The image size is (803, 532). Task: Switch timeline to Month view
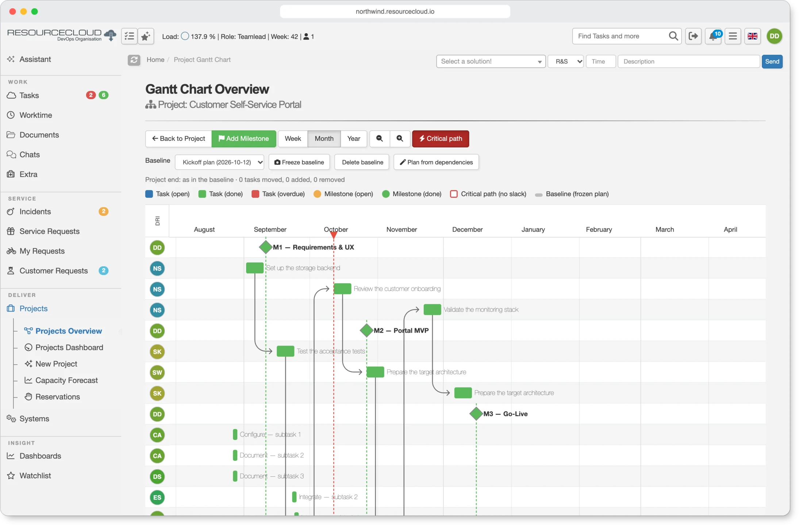tap(324, 139)
